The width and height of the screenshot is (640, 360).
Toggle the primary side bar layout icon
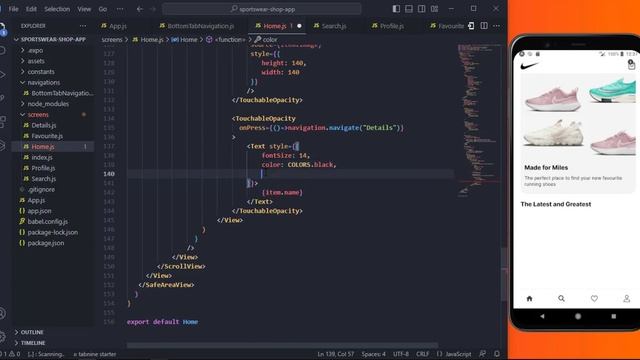[396, 9]
